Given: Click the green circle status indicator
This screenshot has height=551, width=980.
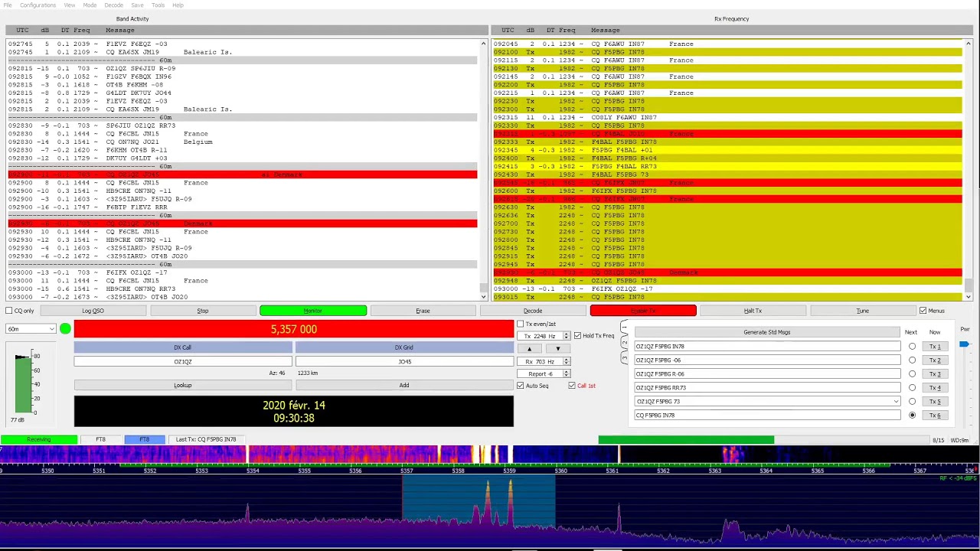Looking at the screenshot, I should (x=65, y=329).
